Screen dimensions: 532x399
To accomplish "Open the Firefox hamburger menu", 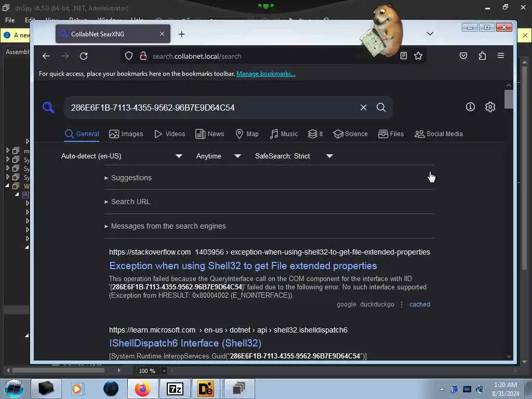I will coord(501,56).
